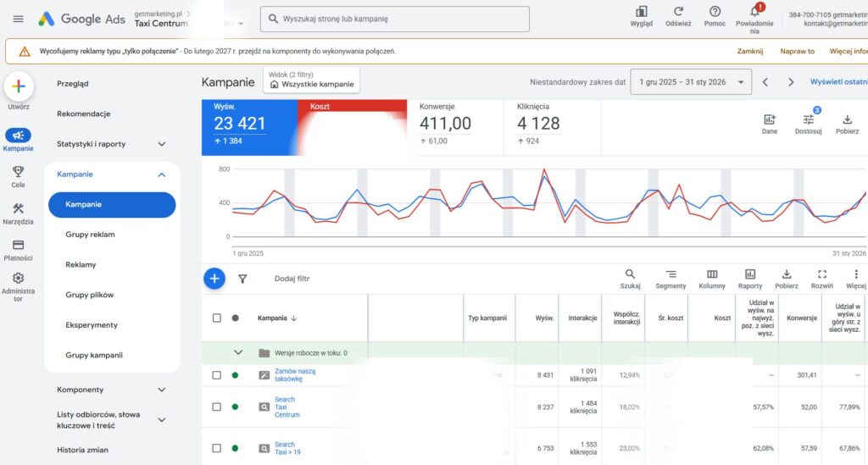Screen dimensions: 868x465
Task: Collapse the Wersje robocze w toku row
Action: [x=238, y=352]
